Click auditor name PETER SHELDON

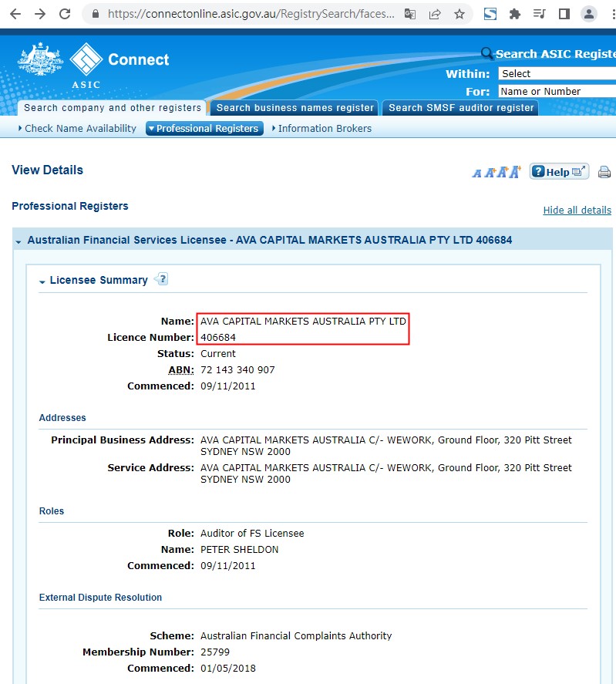pos(240,549)
